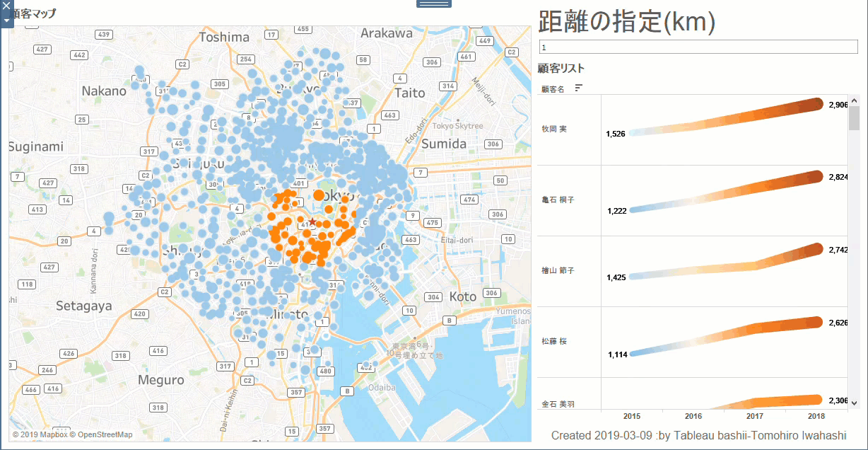Click the 246 route shield near Meguro

pos(47,370)
